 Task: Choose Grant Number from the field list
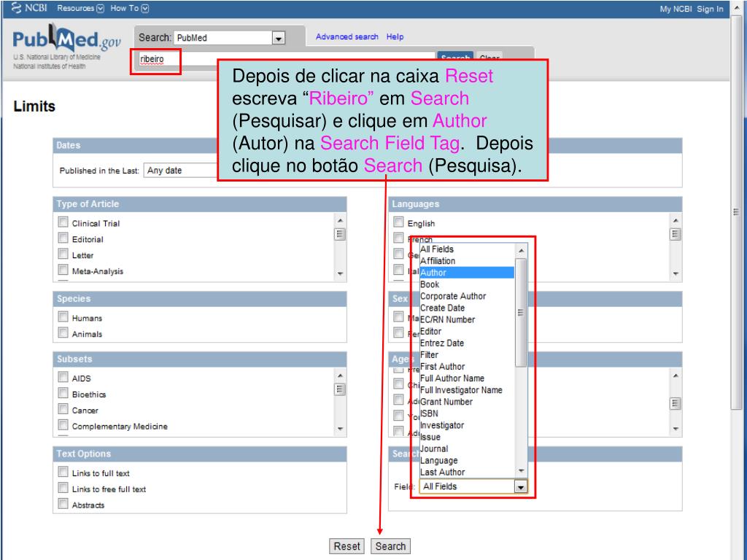[466, 402]
